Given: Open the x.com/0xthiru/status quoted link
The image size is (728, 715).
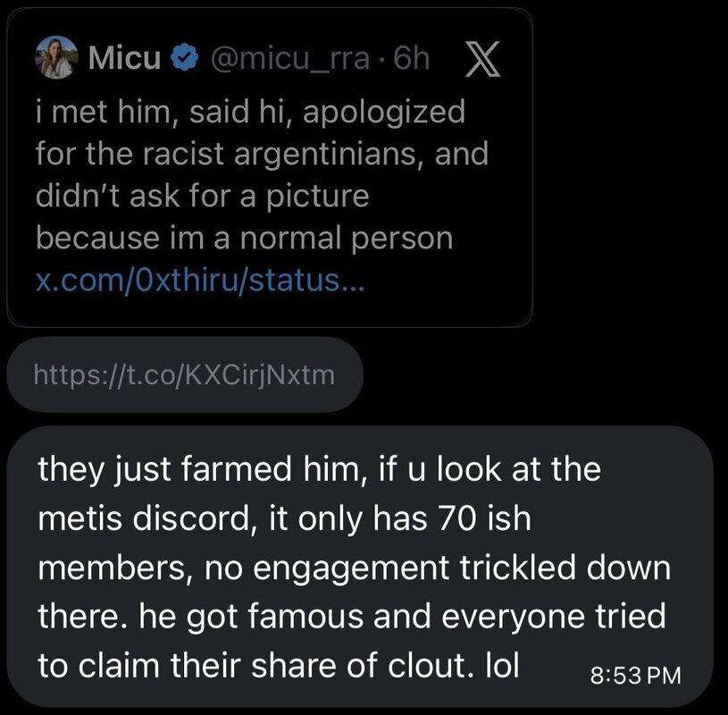Looking at the screenshot, I should (200, 282).
